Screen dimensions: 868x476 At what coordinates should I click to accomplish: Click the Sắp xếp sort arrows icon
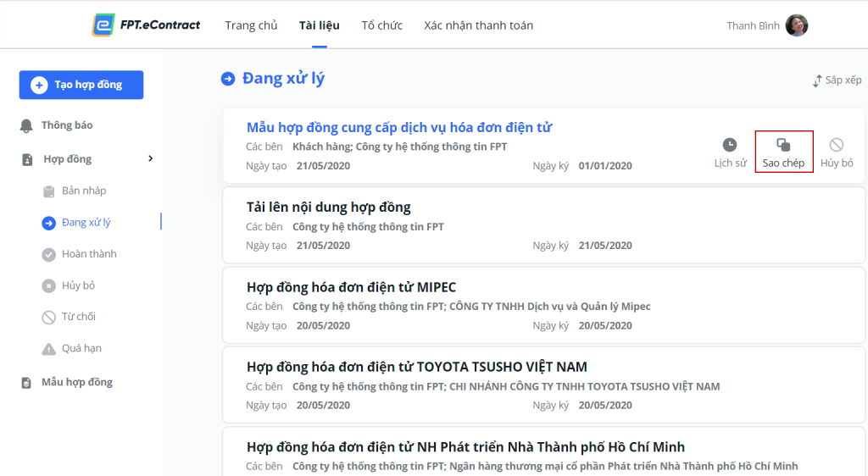[x=817, y=80]
